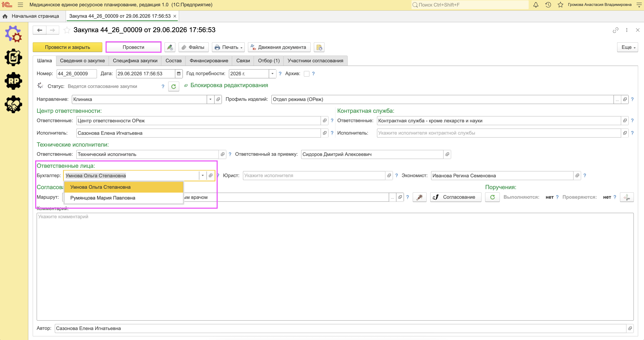Open the Участники согласования tab
This screenshot has height=340, width=644.
click(x=315, y=61)
